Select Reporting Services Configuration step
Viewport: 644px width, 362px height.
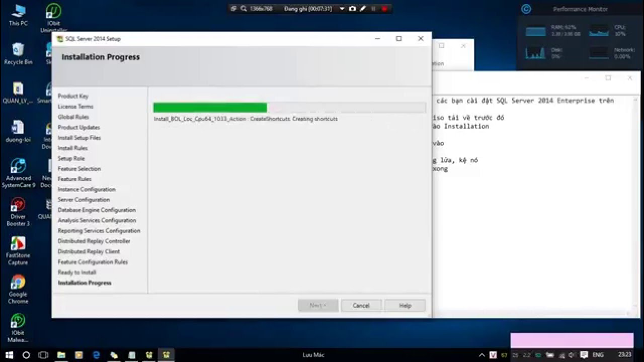point(99,231)
